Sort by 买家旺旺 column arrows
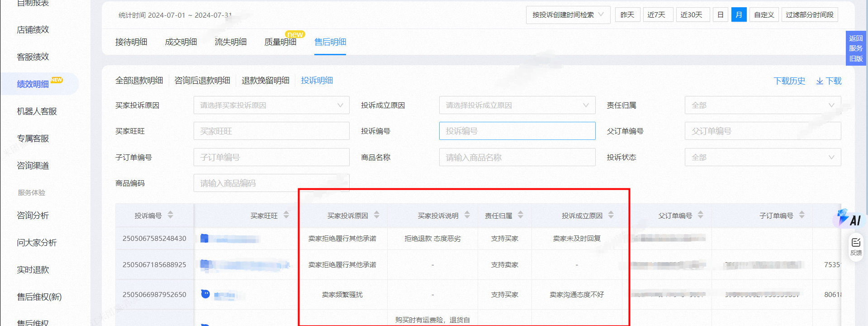Image resolution: width=868 pixels, height=326 pixels. [286, 215]
